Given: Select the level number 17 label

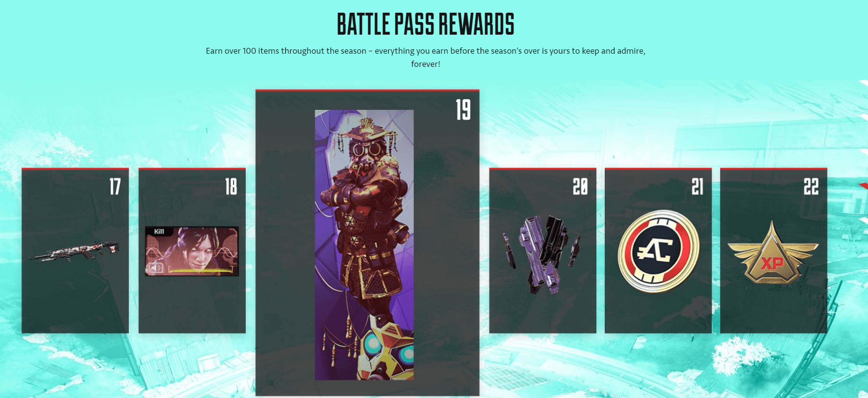Looking at the screenshot, I should click(115, 187).
